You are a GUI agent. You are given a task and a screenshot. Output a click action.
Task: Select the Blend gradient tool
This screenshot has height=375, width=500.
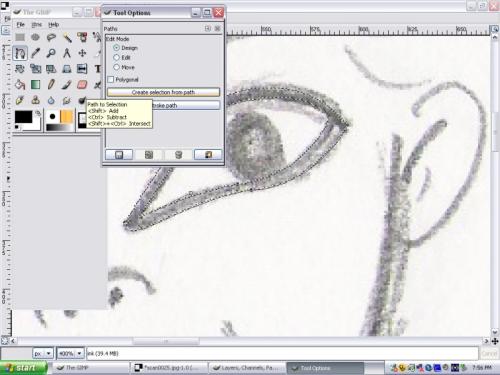tap(35, 84)
